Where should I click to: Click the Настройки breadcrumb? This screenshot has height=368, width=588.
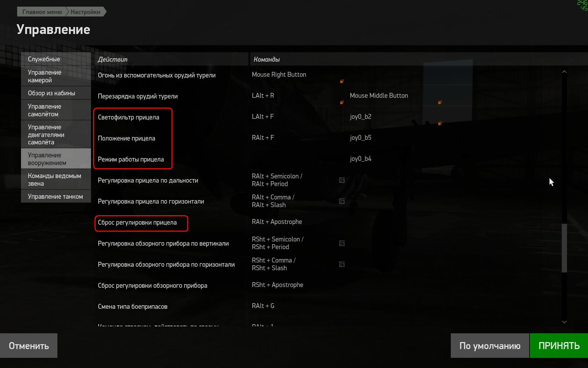point(85,12)
